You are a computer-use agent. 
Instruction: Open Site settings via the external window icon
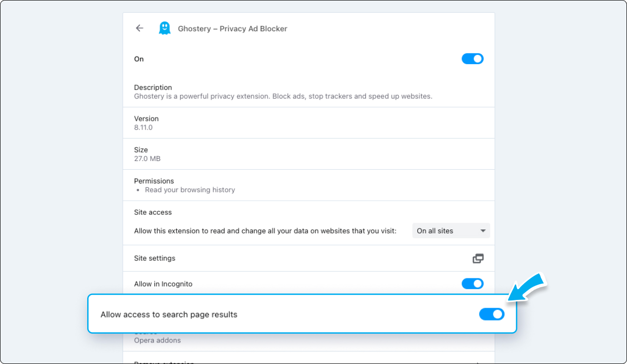(478, 258)
